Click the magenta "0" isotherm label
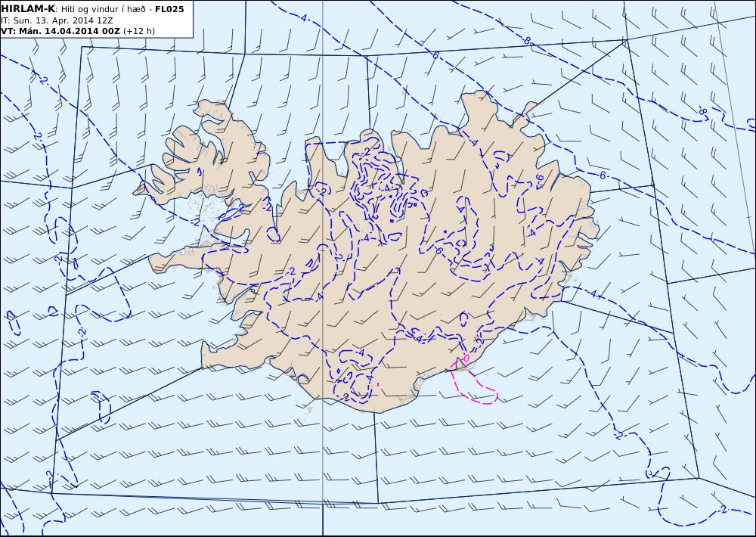Viewport: 756px width, 537px height. [x=466, y=358]
